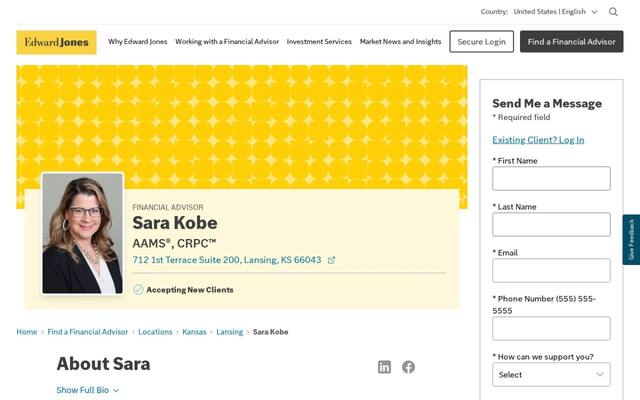
Task: Expand Show Full Bio
Action: pos(87,390)
